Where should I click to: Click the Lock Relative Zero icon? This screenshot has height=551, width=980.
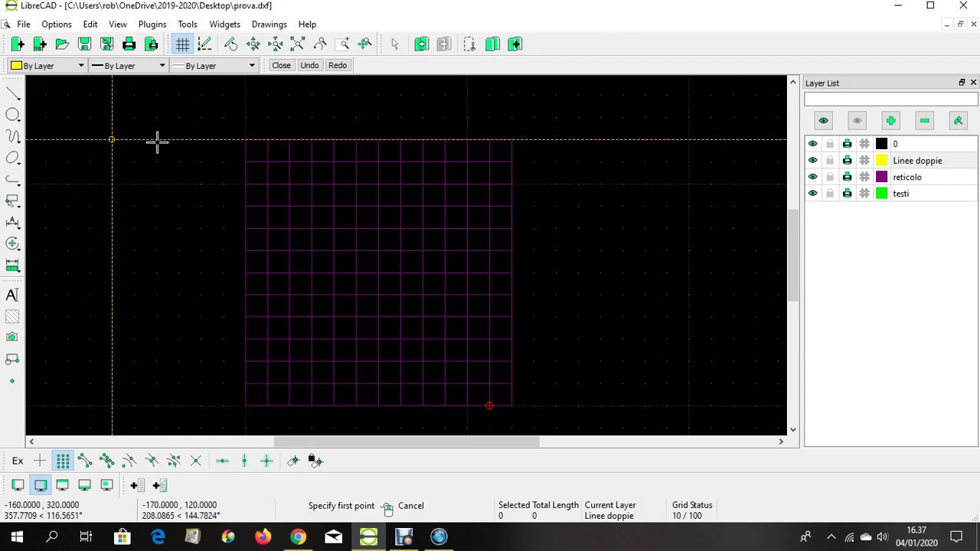click(x=315, y=461)
